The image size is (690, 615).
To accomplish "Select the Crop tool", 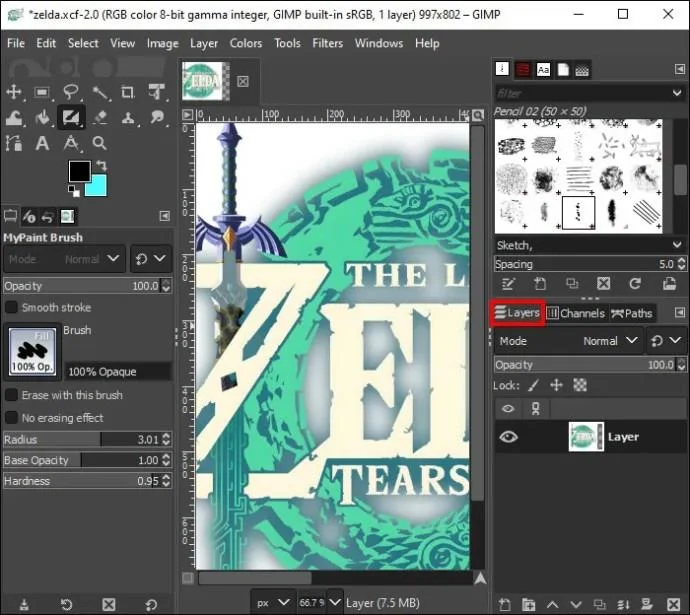I will coord(128,92).
